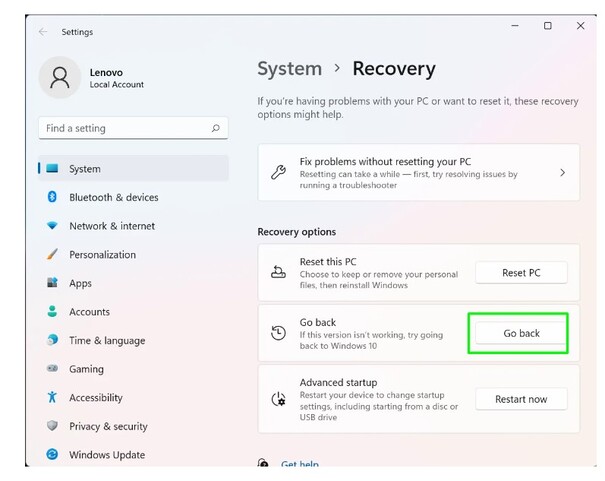Screen dimensions: 605x481
Task: Click the Restart now button
Action: (521, 399)
